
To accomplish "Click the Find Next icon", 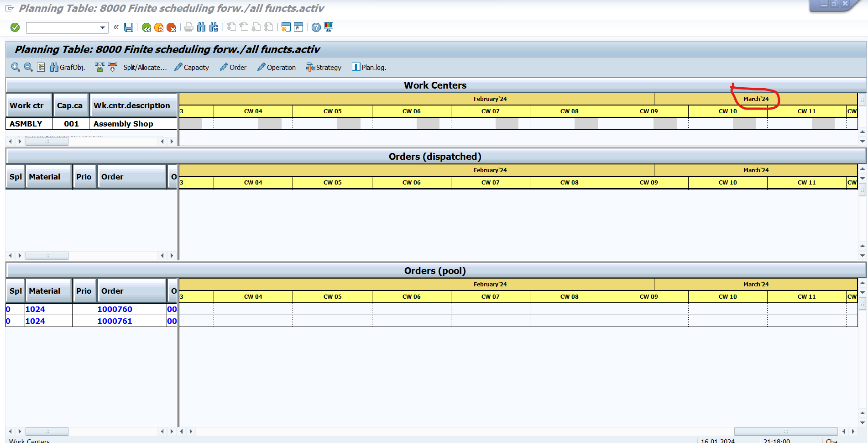I will (213, 27).
